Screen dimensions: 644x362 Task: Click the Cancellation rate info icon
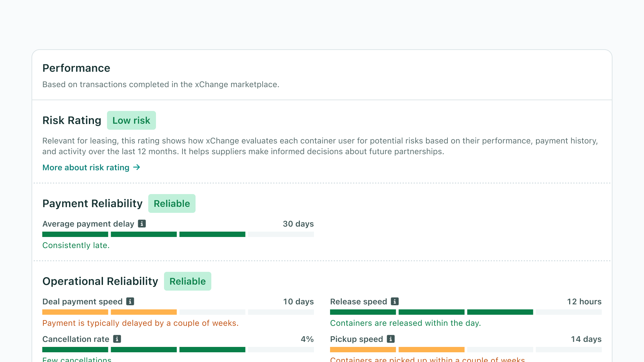click(x=117, y=339)
